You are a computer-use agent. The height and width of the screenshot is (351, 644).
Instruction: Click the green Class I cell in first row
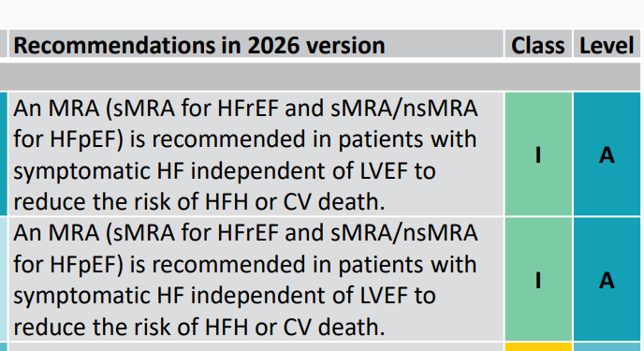pos(538,154)
